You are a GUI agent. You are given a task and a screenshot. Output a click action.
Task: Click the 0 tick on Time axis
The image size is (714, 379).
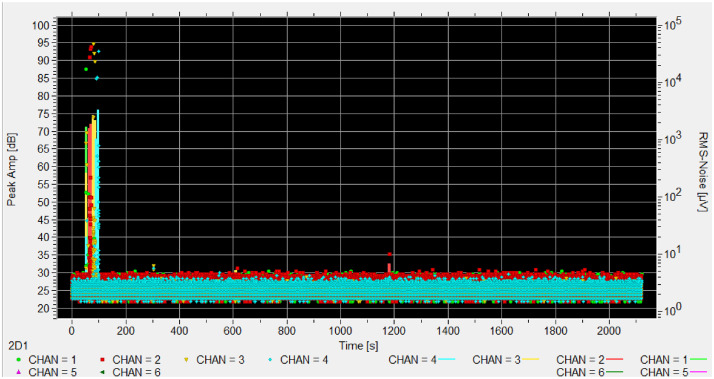point(71,331)
